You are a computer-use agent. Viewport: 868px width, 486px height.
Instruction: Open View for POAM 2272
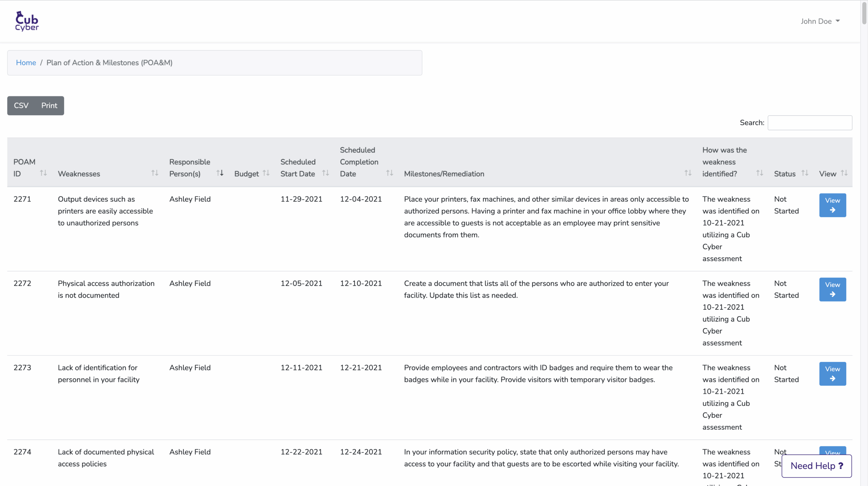tap(832, 289)
